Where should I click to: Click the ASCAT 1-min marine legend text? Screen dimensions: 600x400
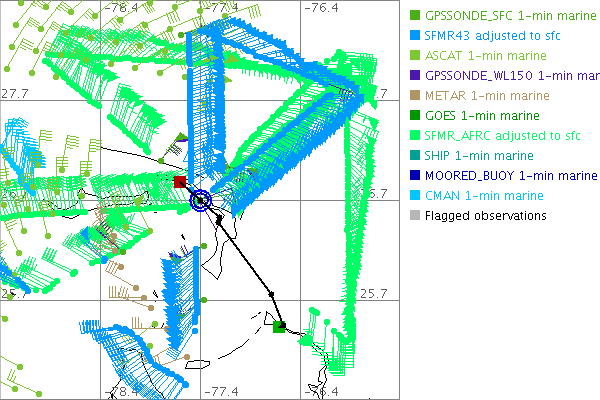click(483, 56)
